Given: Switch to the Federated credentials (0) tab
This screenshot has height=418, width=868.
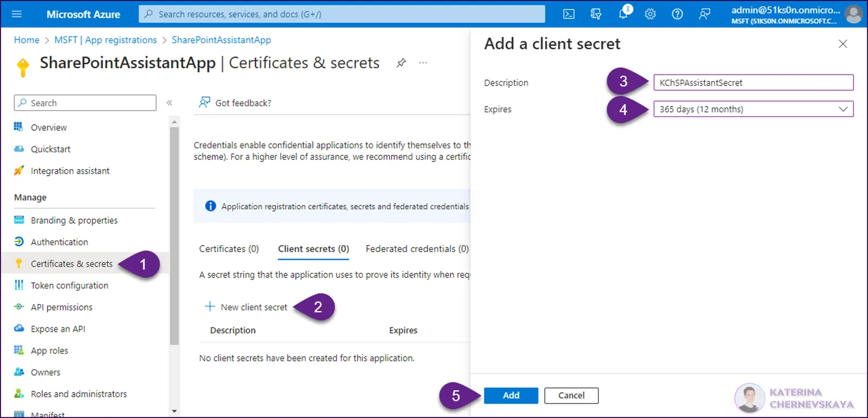Looking at the screenshot, I should tap(417, 249).
